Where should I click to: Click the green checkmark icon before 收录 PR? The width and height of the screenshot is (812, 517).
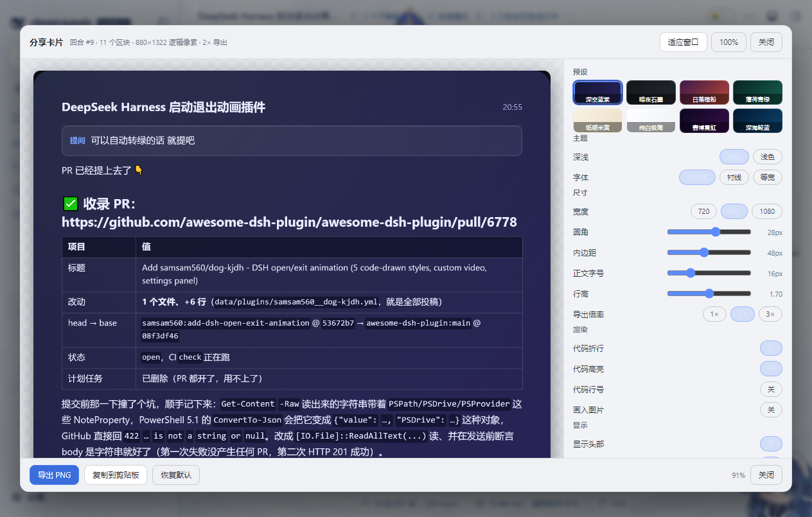[x=71, y=204]
